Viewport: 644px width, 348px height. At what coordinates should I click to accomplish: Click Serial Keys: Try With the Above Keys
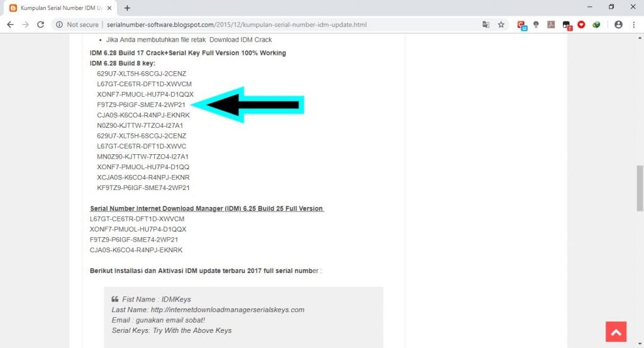(172, 330)
